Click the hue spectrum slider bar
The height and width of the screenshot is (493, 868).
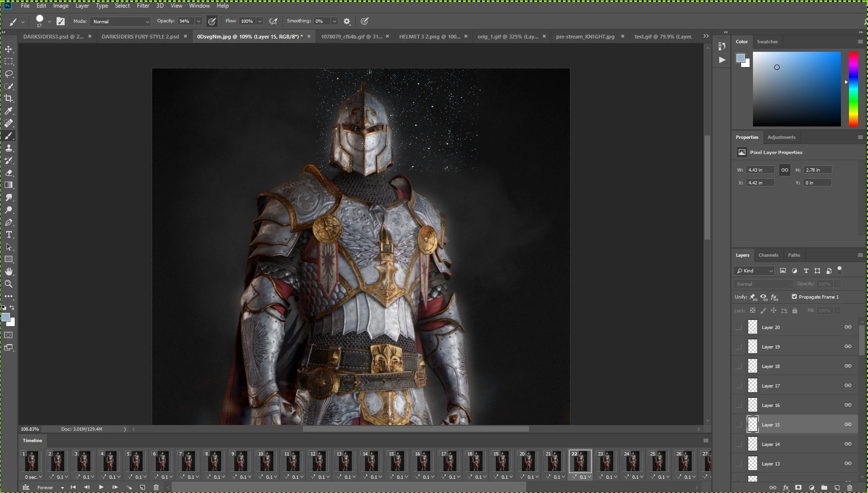(854, 89)
